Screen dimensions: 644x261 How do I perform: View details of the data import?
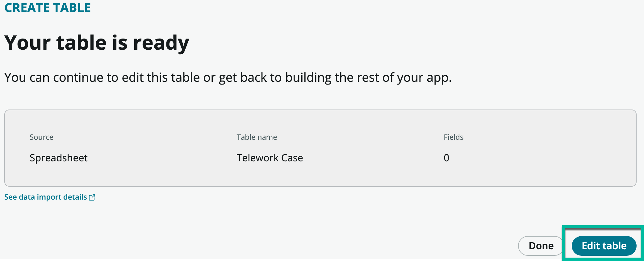pos(46,197)
